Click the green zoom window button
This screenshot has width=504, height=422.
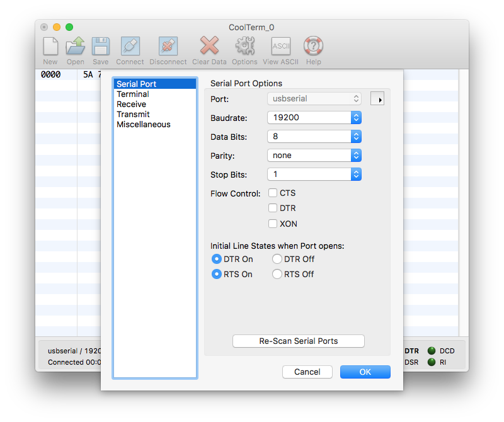tap(69, 27)
